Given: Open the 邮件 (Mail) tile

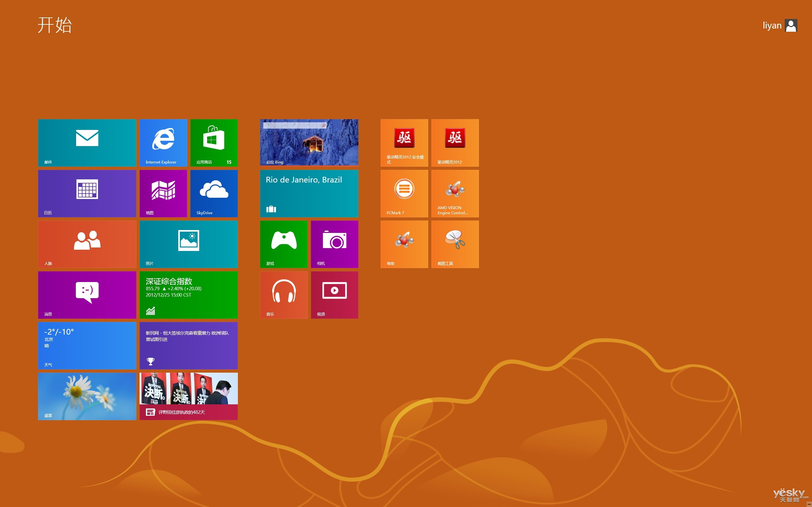Looking at the screenshot, I should click(x=87, y=142).
